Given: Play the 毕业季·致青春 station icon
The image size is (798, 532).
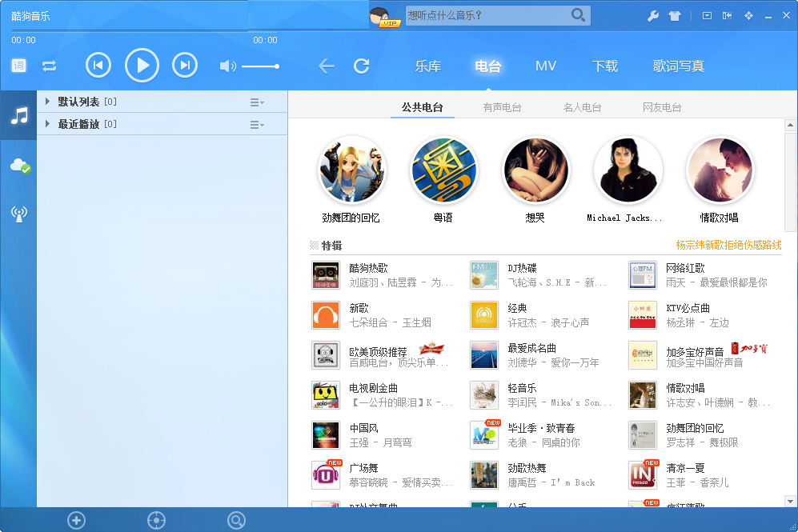Looking at the screenshot, I should (484, 435).
